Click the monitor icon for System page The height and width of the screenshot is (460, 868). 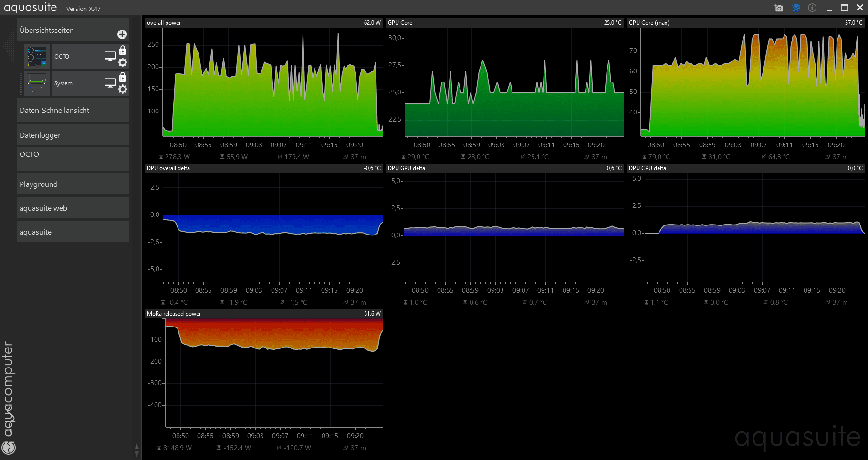pos(110,83)
